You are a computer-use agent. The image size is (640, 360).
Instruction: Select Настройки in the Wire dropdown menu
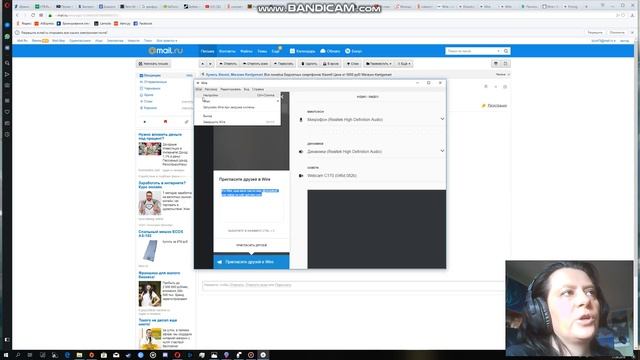coord(238,95)
